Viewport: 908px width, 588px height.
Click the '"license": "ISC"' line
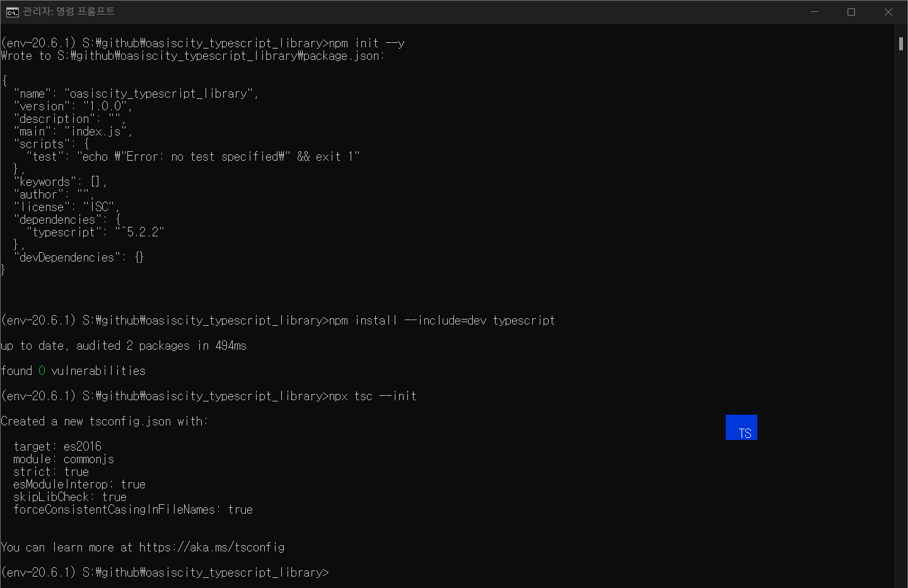(67, 207)
